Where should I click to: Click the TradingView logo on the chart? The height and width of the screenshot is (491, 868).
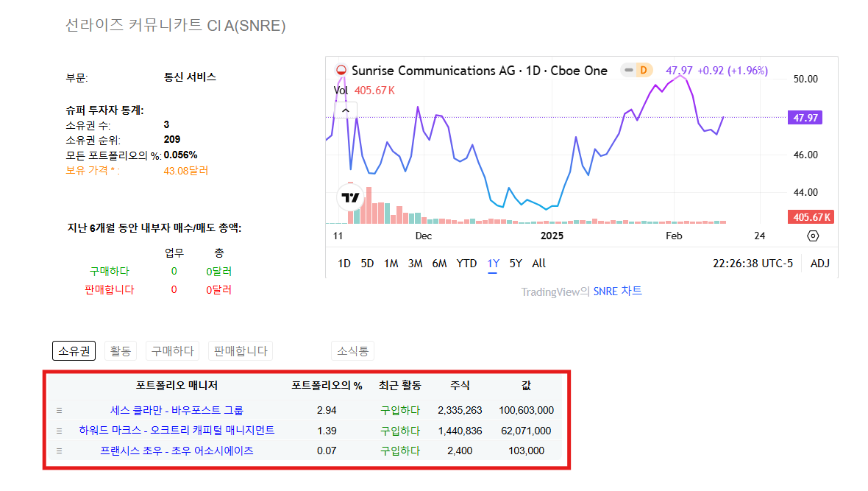click(351, 197)
